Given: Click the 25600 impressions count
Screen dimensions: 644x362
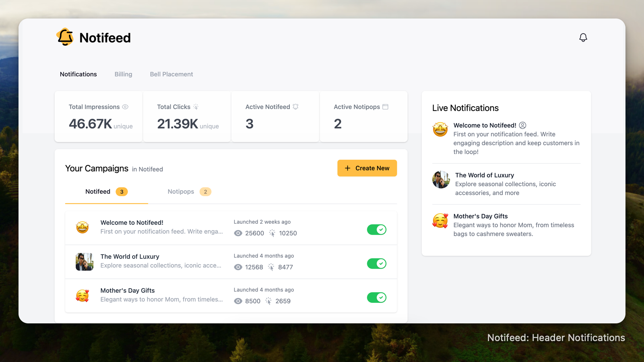Looking at the screenshot, I should click(255, 233).
